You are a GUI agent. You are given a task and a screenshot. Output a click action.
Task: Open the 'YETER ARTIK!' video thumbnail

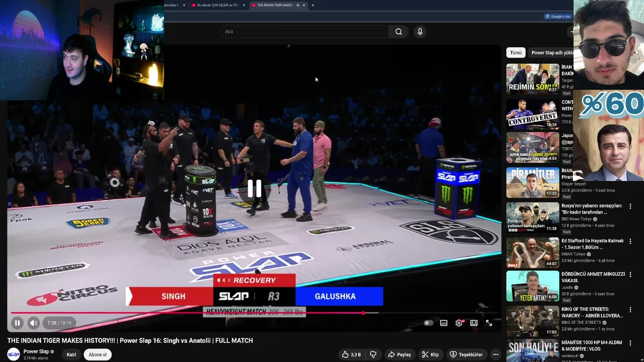point(532,286)
